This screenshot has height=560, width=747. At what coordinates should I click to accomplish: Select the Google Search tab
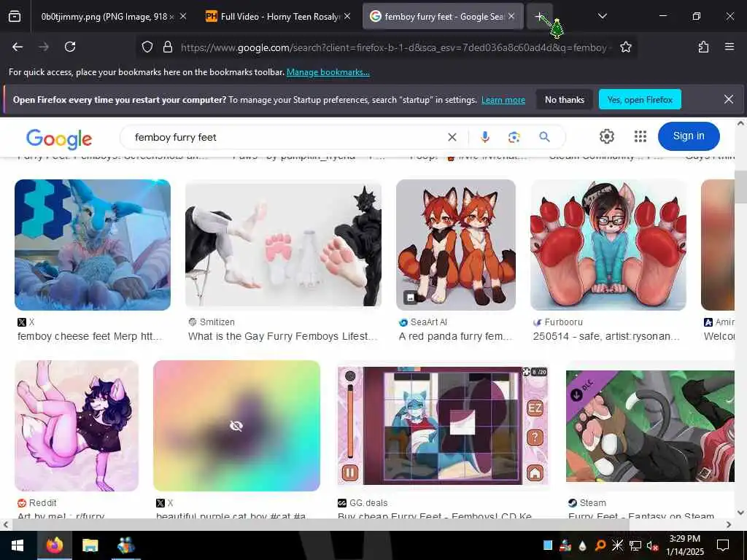point(443,17)
